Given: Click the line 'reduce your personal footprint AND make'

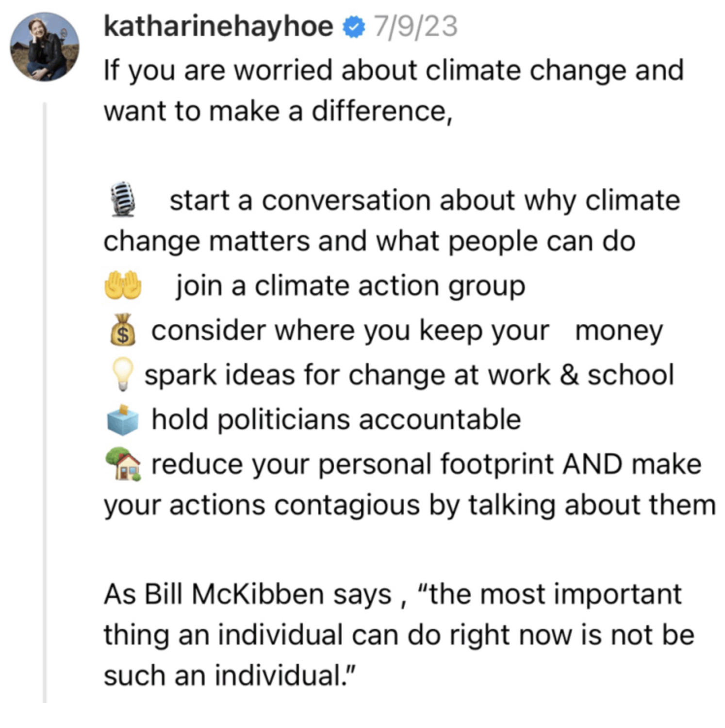Looking at the screenshot, I should tap(426, 464).
